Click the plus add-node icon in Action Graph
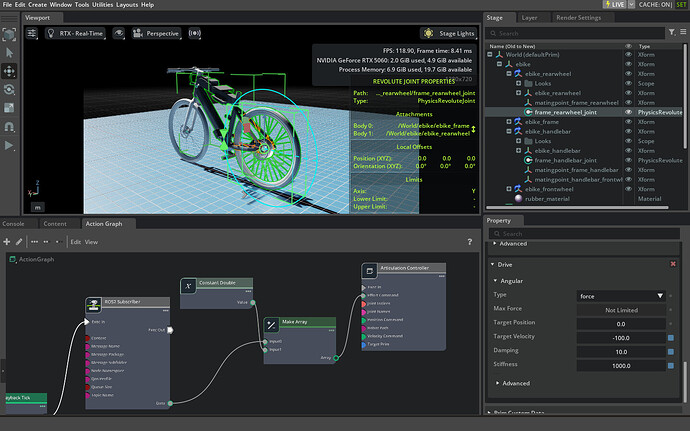The height and width of the screenshot is (431, 690). (7, 241)
